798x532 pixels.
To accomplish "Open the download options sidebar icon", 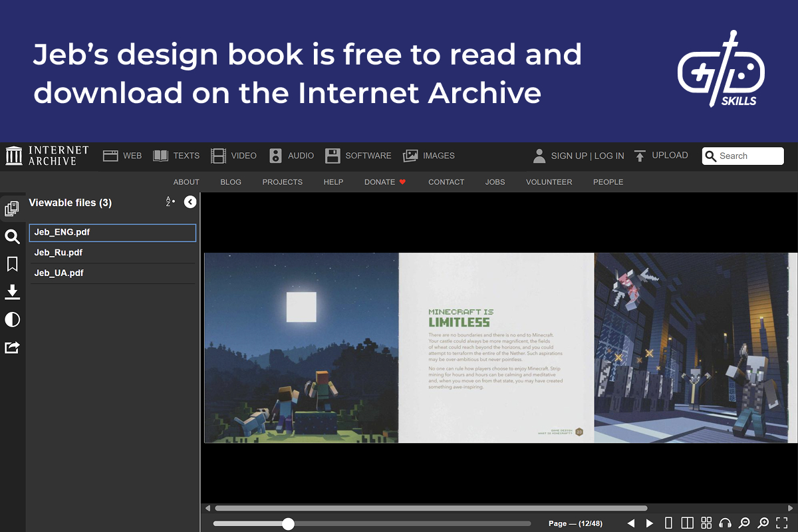I will click(12, 292).
